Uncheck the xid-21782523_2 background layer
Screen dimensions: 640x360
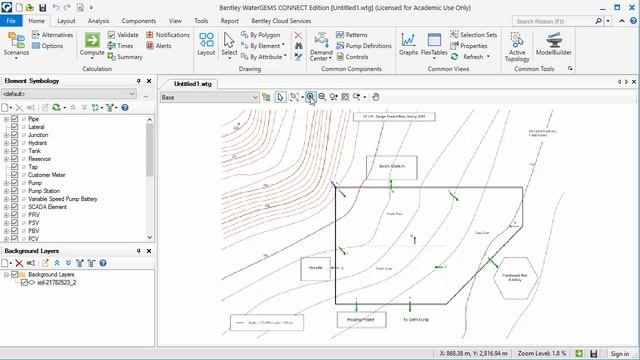click(x=24, y=282)
